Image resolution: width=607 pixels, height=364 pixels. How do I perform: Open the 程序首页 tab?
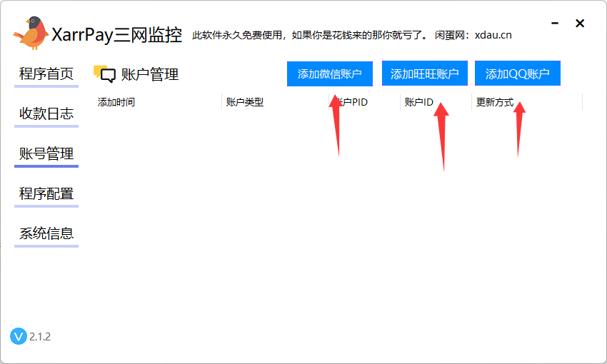point(46,74)
